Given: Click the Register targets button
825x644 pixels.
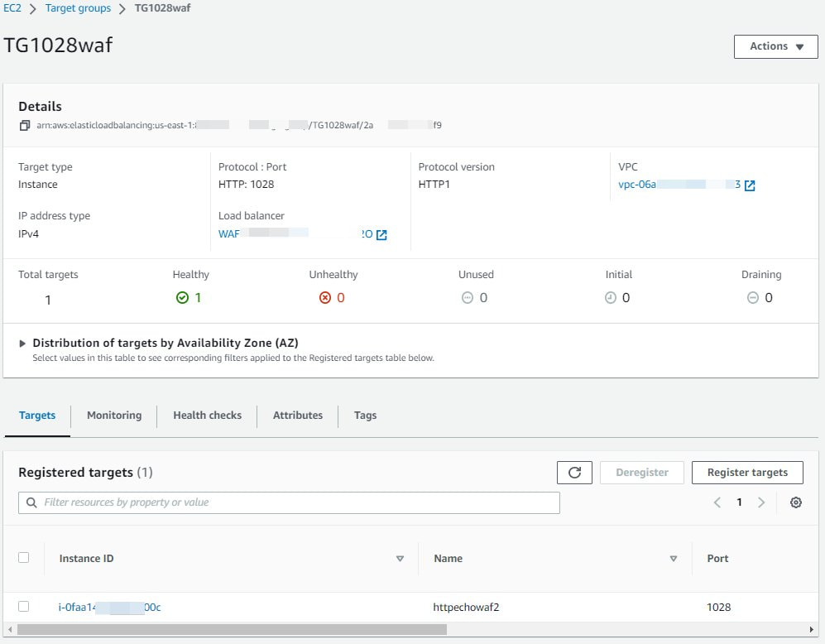Looking at the screenshot, I should [747, 473].
